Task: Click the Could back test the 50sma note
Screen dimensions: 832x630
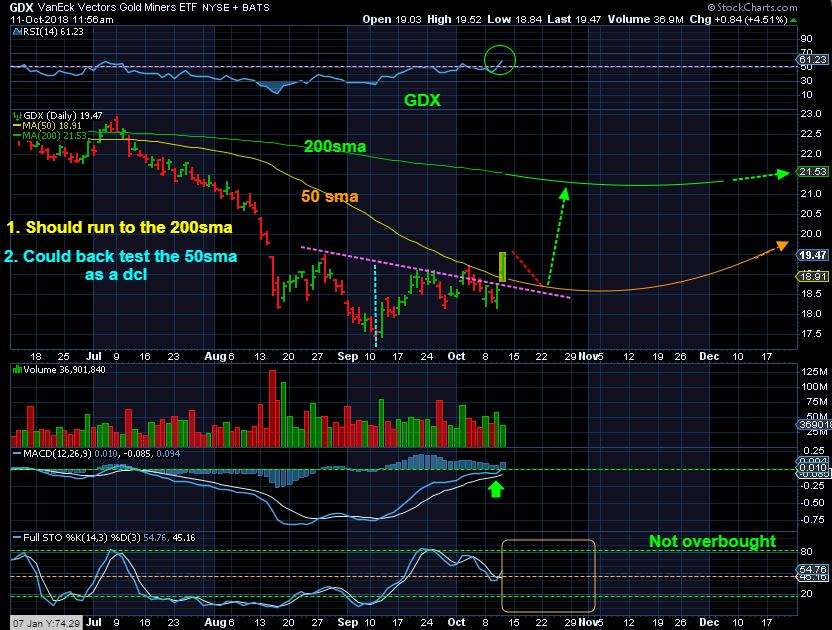Action: [120, 265]
